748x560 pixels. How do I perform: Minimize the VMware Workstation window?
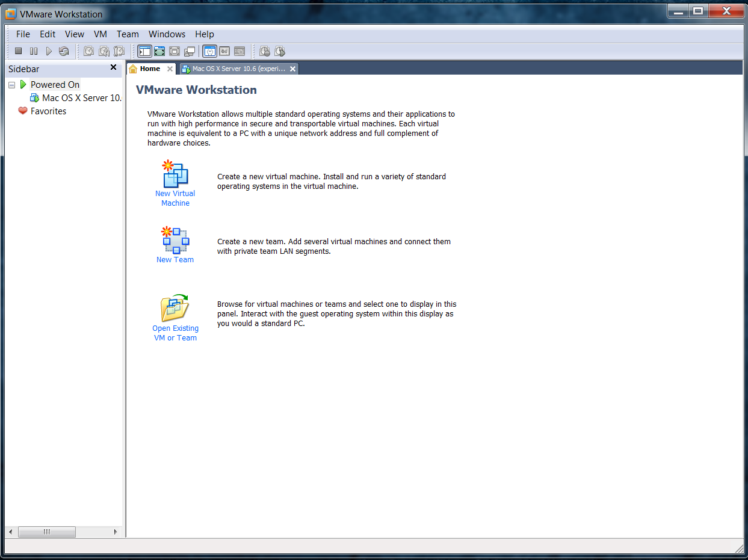(678, 10)
